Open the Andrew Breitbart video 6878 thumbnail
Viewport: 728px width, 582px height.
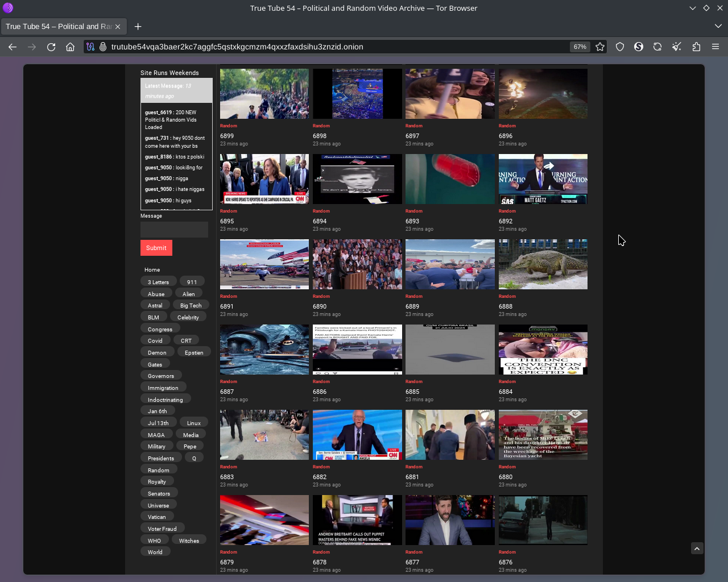357,520
